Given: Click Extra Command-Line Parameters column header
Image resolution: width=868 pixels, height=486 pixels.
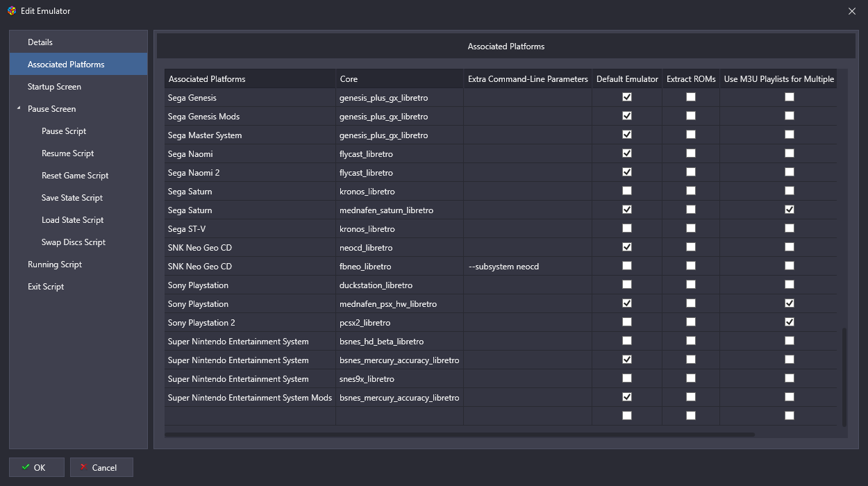Looking at the screenshot, I should coord(528,78).
